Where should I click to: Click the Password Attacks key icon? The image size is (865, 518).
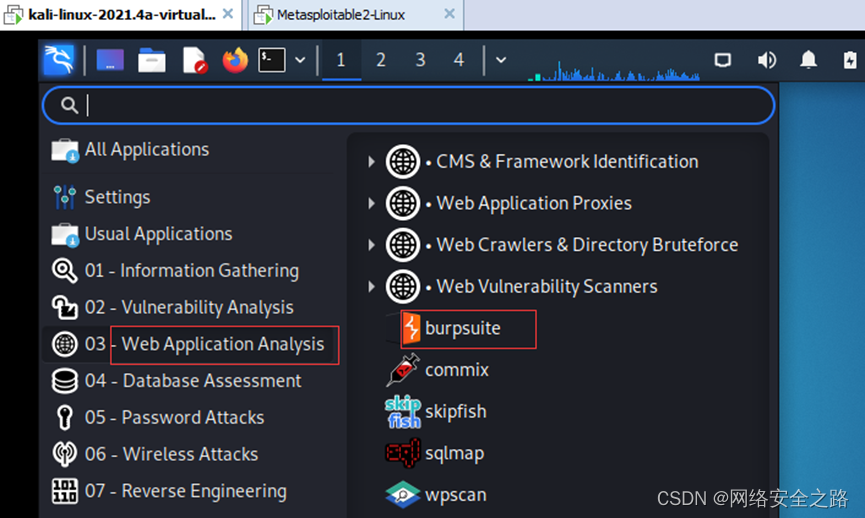65,418
